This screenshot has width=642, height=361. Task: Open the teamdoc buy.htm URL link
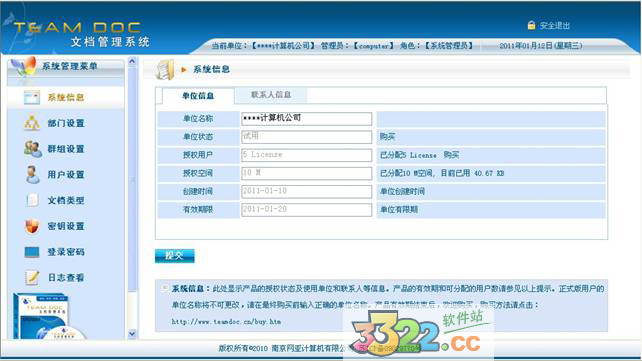click(226, 322)
